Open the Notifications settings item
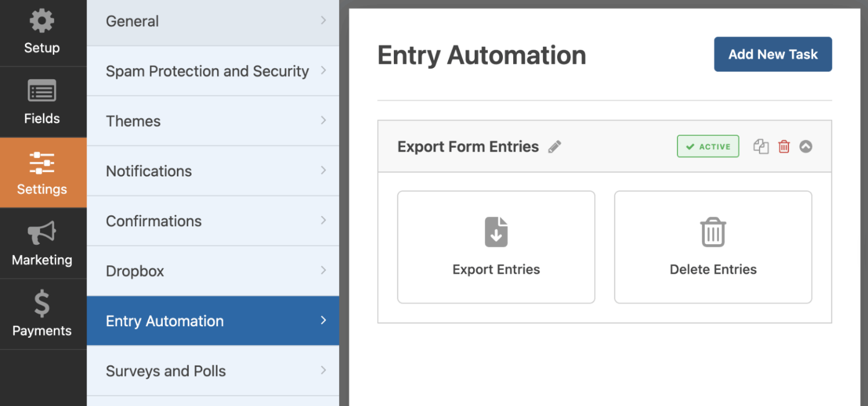The width and height of the screenshot is (868, 406). (212, 171)
